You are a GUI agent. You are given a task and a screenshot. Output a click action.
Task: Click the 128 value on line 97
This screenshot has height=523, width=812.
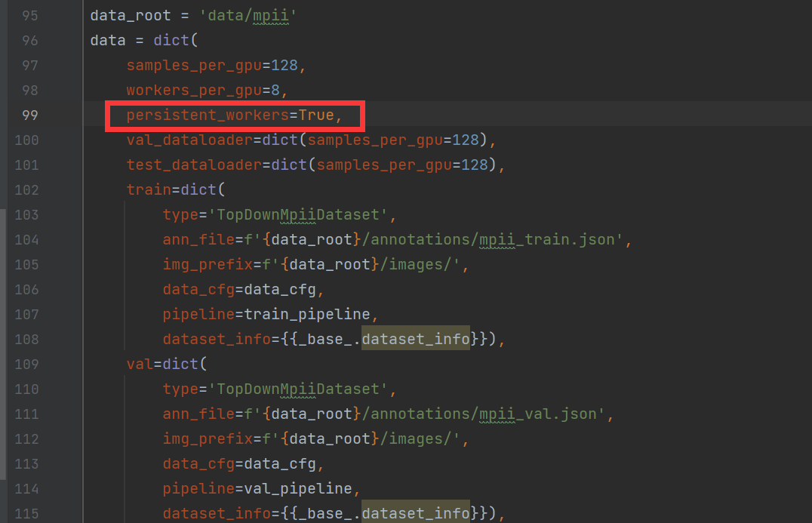point(285,65)
